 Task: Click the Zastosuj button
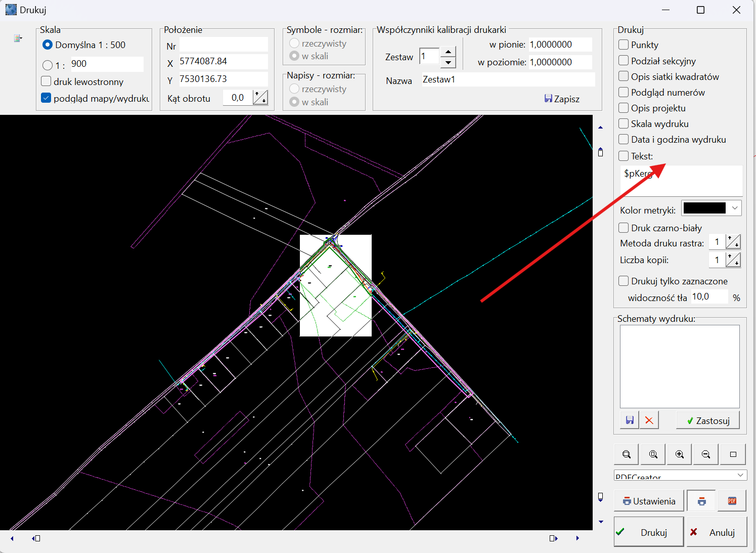(707, 420)
